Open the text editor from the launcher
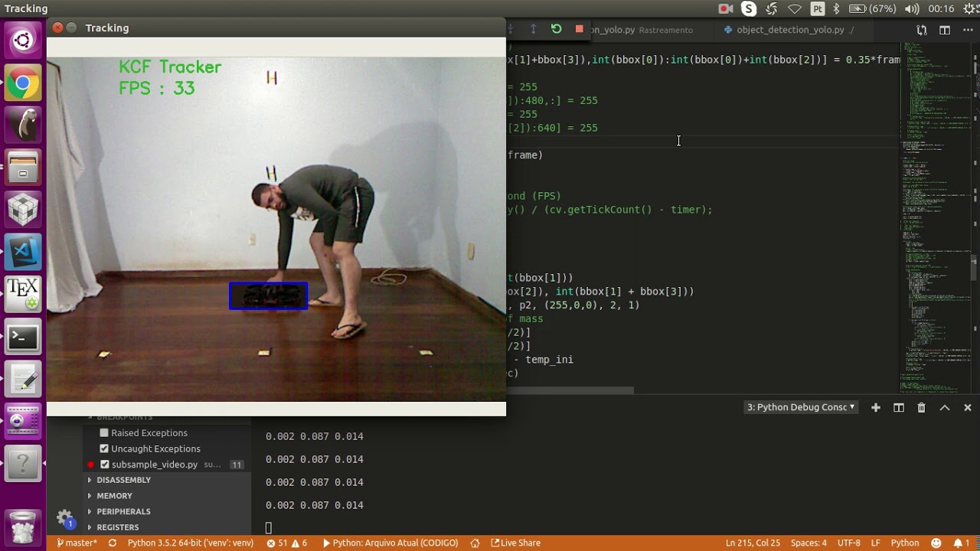980x551 pixels. coord(23,379)
